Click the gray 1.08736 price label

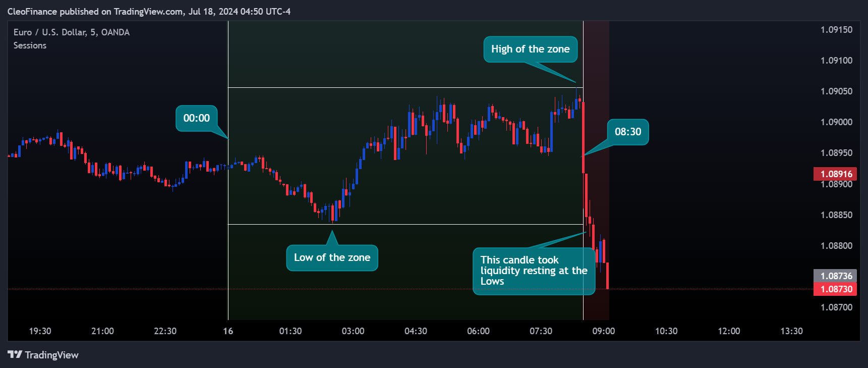[835, 276]
